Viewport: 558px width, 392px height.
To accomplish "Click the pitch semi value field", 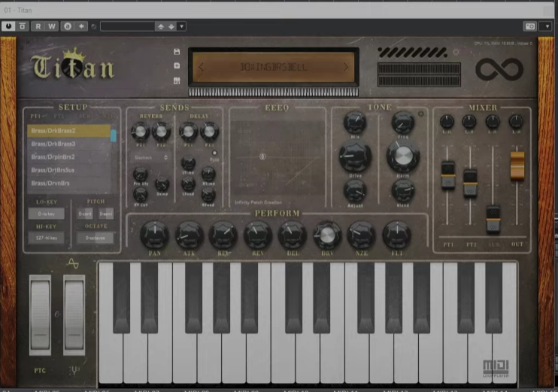I will pos(106,214).
